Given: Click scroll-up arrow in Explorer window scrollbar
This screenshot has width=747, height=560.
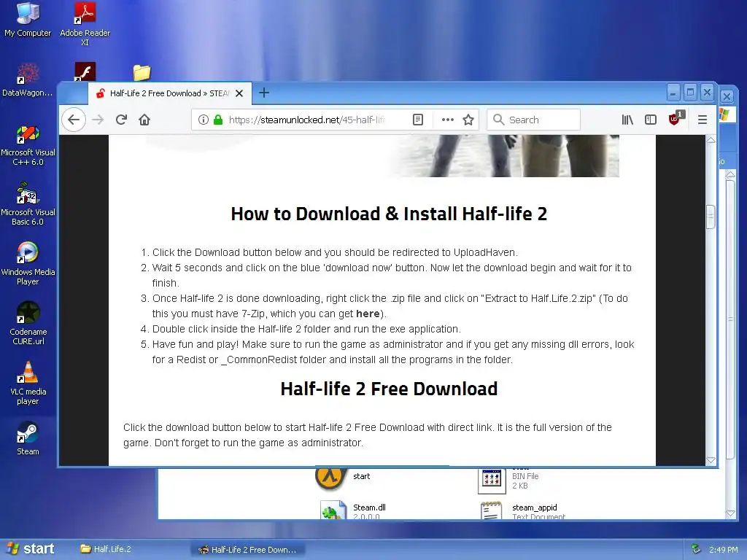Looking at the screenshot, I should tap(730, 175).
